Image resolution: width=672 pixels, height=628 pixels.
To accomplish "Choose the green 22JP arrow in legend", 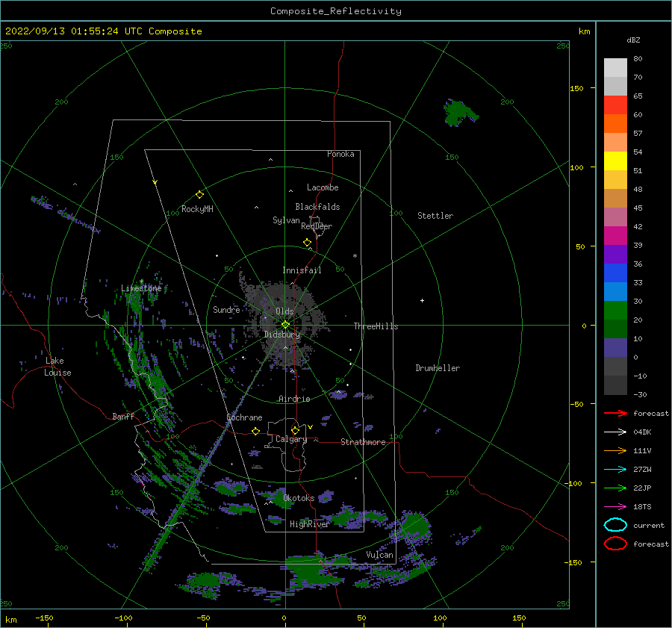I will pyautogui.click(x=615, y=488).
